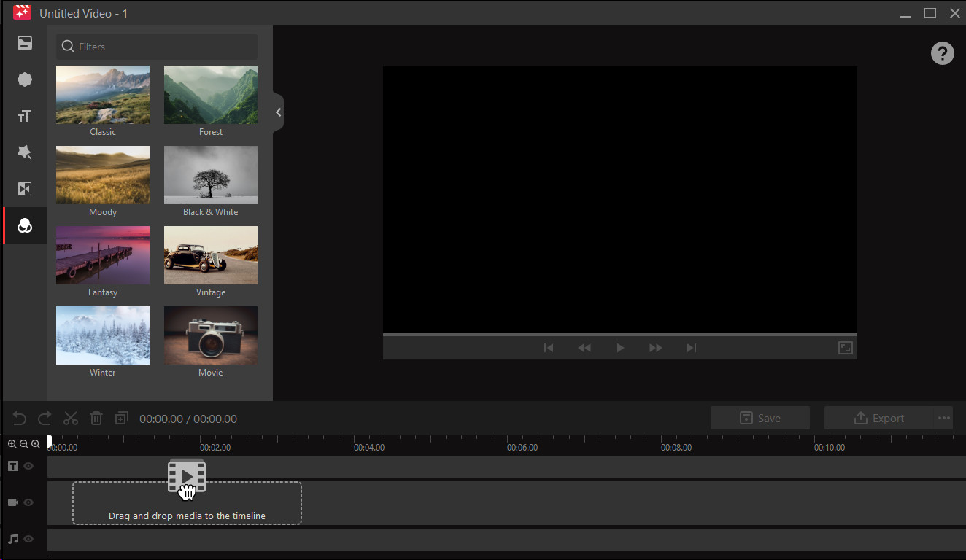The image size is (966, 560).
Task: Select the Filters panel icon
Action: point(24,225)
